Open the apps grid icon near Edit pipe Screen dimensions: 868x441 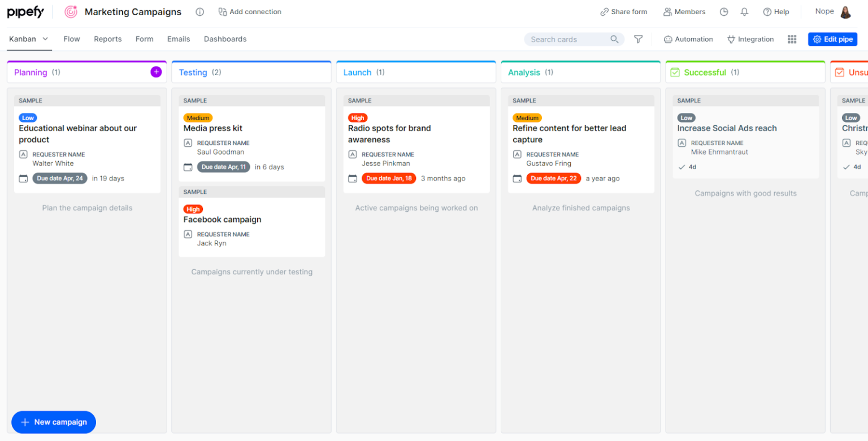[792, 39]
